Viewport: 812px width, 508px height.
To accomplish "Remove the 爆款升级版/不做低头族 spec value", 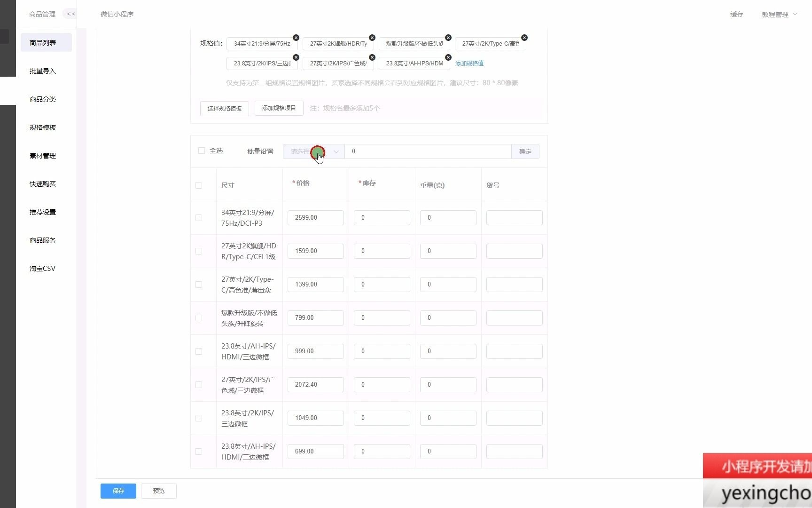I will click(448, 37).
